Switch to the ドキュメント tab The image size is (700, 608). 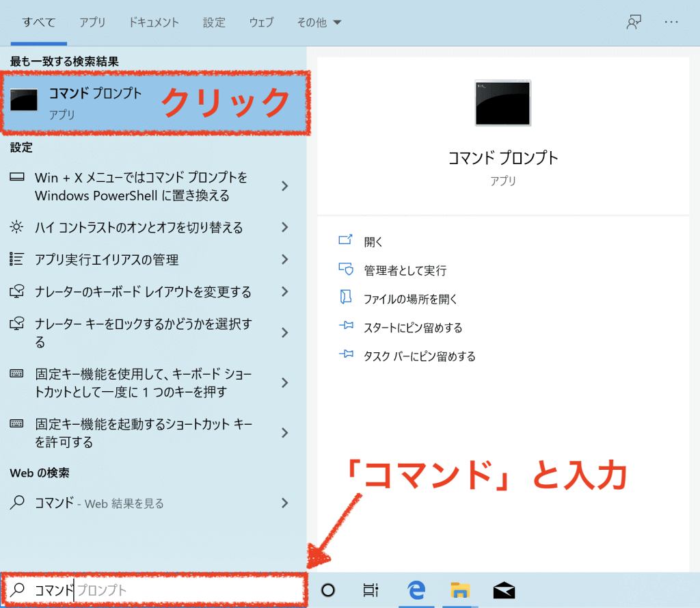[x=154, y=23]
